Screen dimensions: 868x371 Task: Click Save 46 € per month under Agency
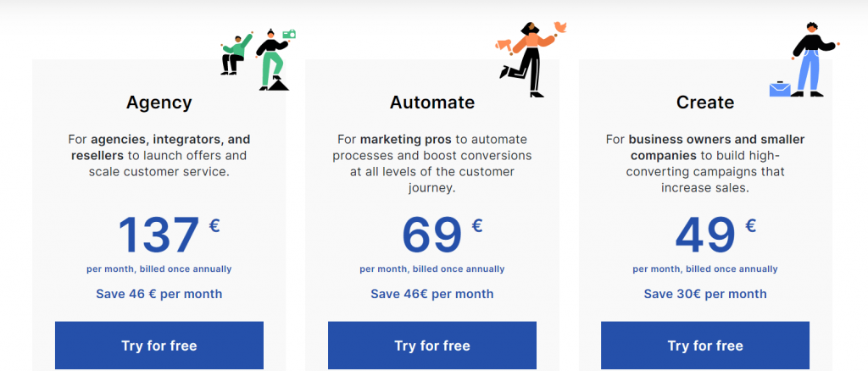point(159,294)
